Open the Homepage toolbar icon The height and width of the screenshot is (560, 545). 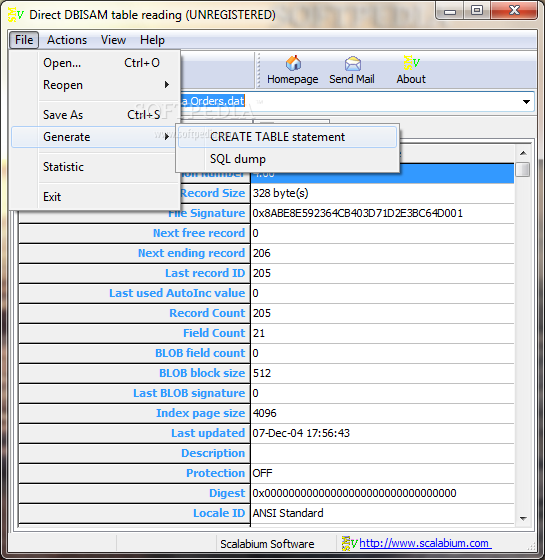coord(292,70)
